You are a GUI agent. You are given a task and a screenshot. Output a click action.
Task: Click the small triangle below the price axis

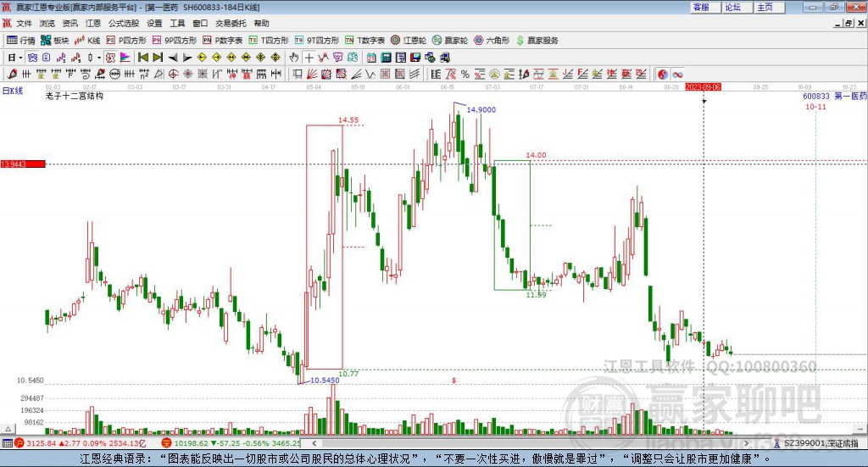tap(8, 428)
